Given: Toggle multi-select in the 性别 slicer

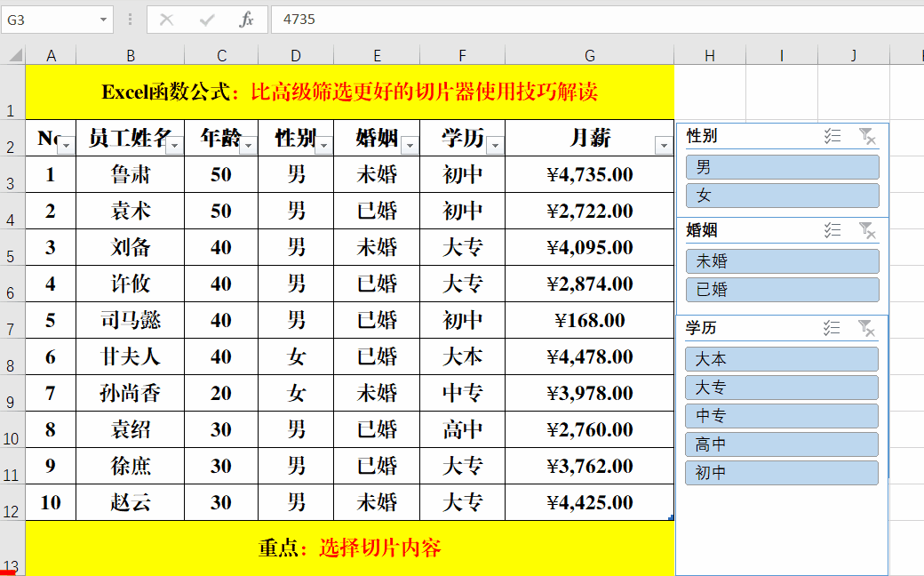Looking at the screenshot, I should coord(832,136).
